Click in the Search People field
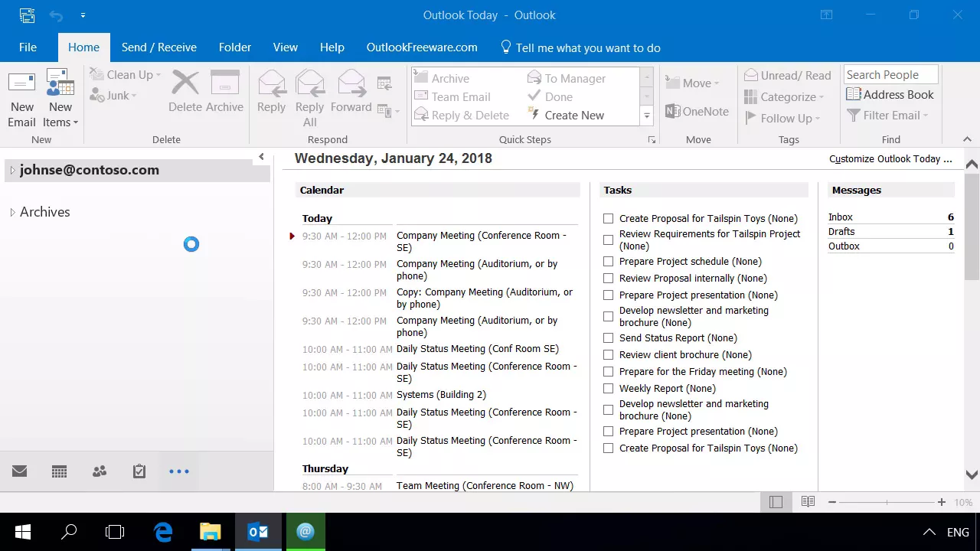 coord(891,75)
